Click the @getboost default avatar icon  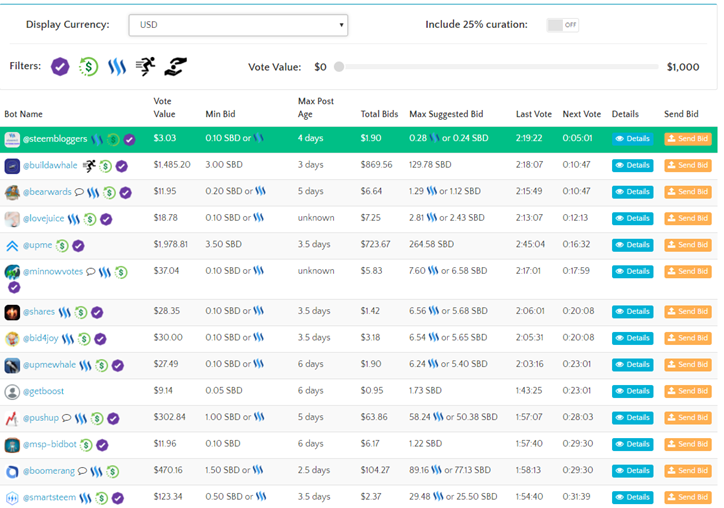click(12, 392)
